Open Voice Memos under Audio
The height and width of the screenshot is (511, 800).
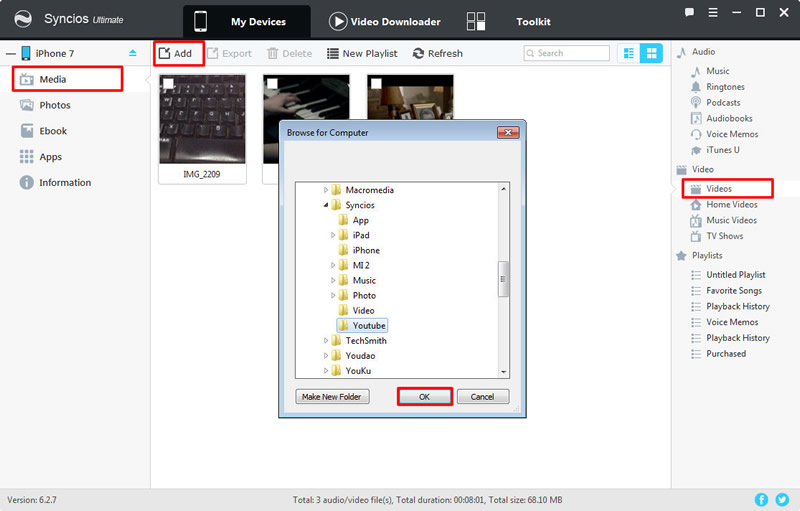732,134
